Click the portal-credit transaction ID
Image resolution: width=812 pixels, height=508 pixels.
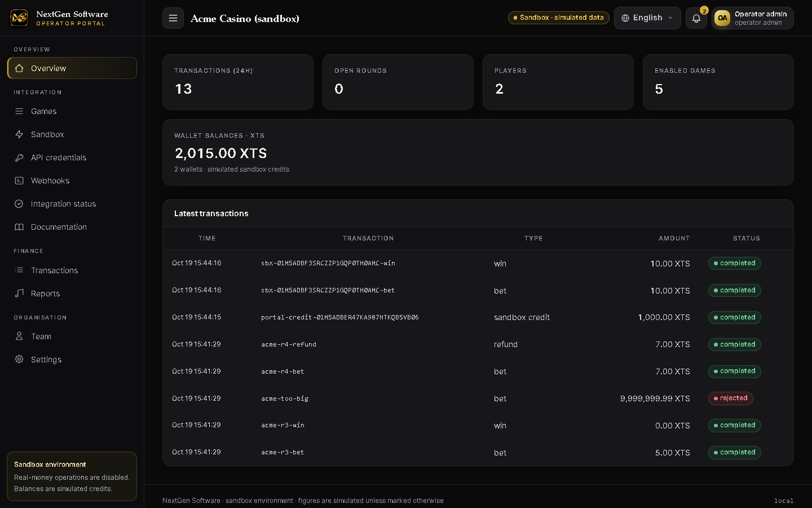tap(340, 317)
